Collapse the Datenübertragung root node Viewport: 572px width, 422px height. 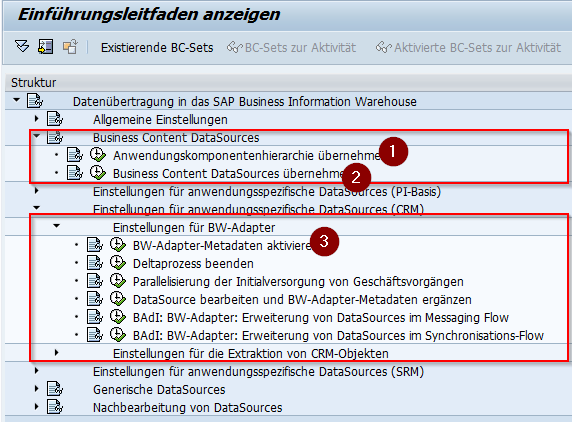click(x=16, y=100)
